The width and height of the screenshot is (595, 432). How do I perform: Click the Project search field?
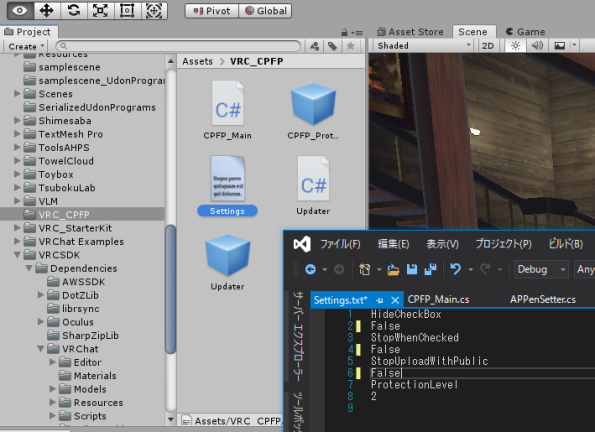178,46
